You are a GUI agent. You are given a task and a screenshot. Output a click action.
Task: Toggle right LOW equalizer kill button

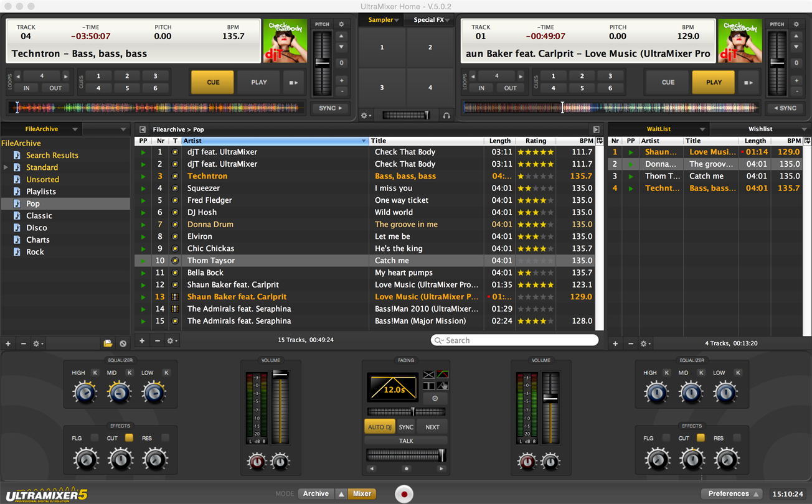coord(738,373)
